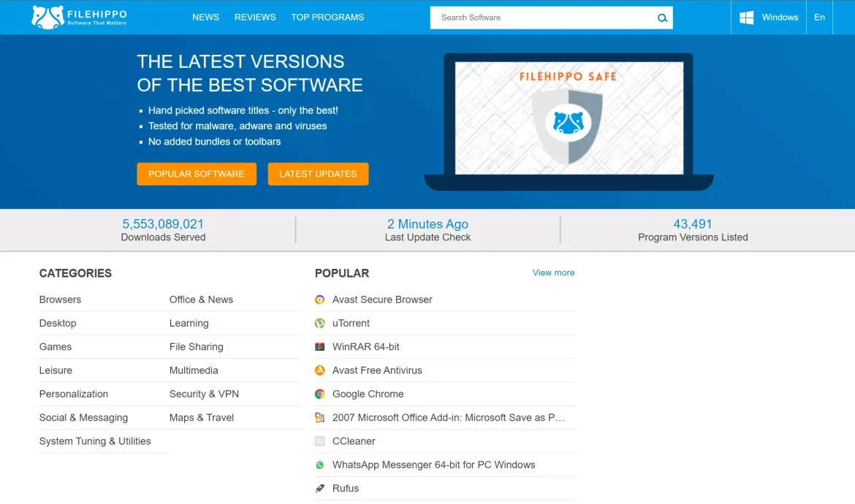This screenshot has height=504, width=855.
Task: Select 2007 Microsoft Office Add-in text link
Action: pyautogui.click(x=448, y=417)
